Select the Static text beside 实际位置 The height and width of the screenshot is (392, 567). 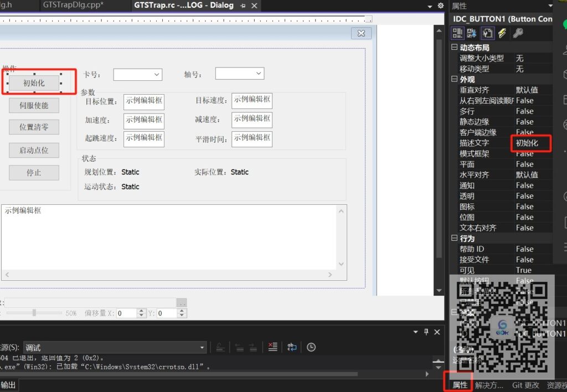239,172
